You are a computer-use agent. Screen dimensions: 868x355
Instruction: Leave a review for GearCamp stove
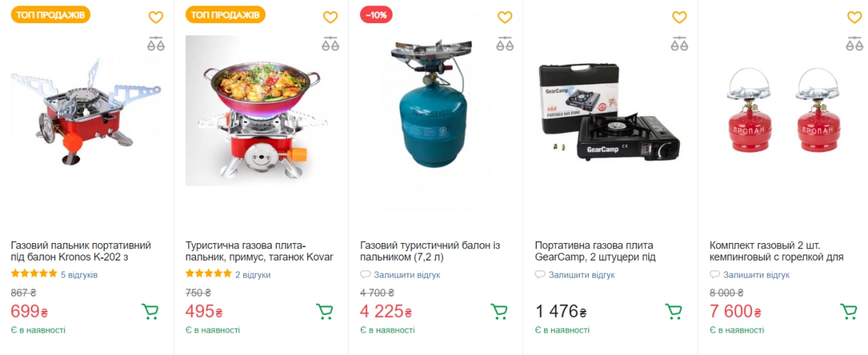[x=581, y=275]
